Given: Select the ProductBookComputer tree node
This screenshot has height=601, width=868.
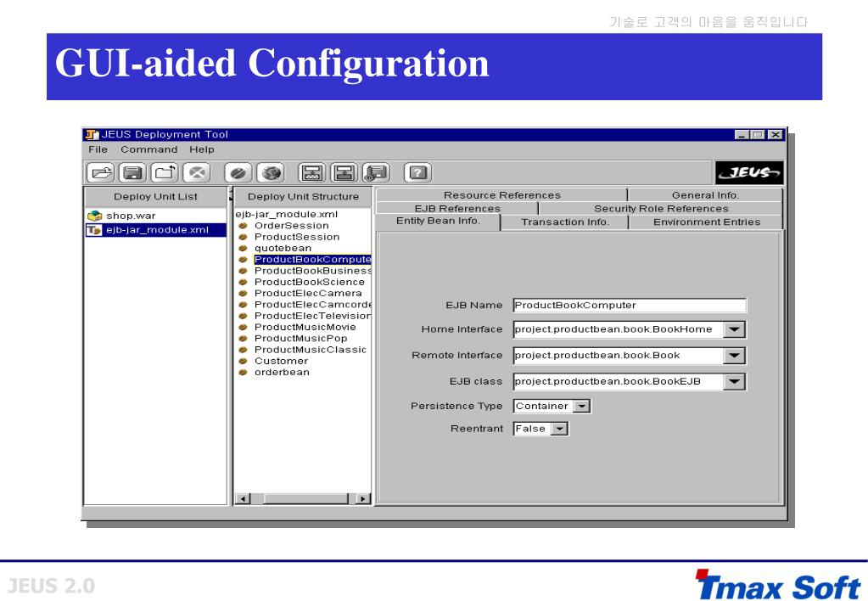Looking at the screenshot, I should [312, 259].
